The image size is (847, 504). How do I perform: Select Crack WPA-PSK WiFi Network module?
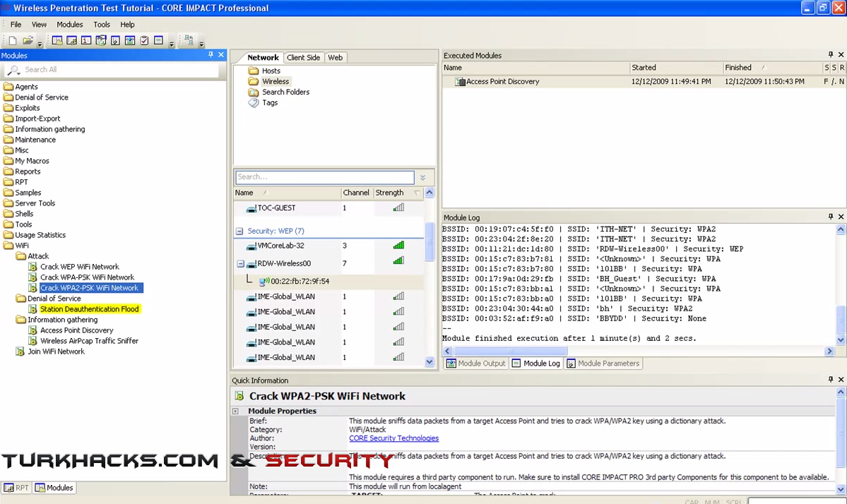point(87,277)
